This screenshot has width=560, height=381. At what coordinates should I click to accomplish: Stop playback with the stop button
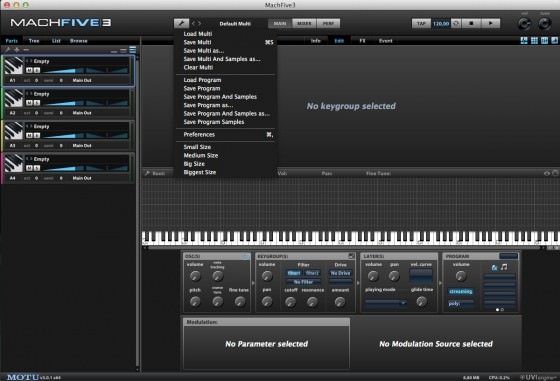(471, 24)
